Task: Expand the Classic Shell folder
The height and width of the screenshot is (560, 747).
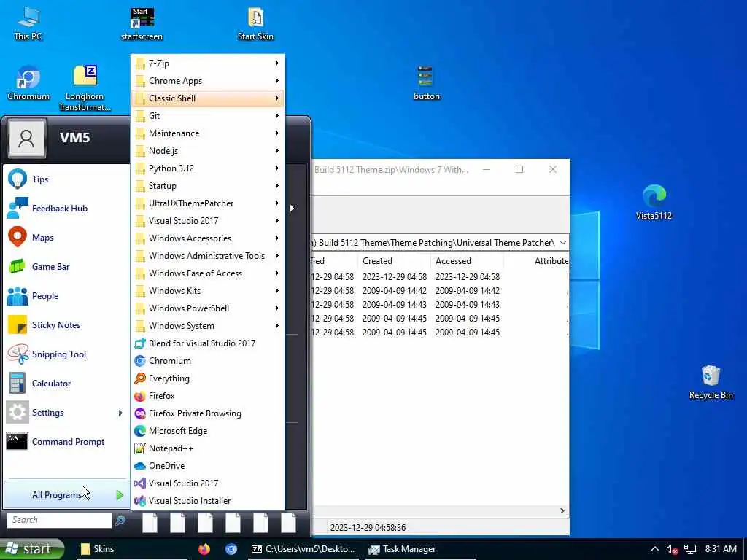Action: click(208, 98)
